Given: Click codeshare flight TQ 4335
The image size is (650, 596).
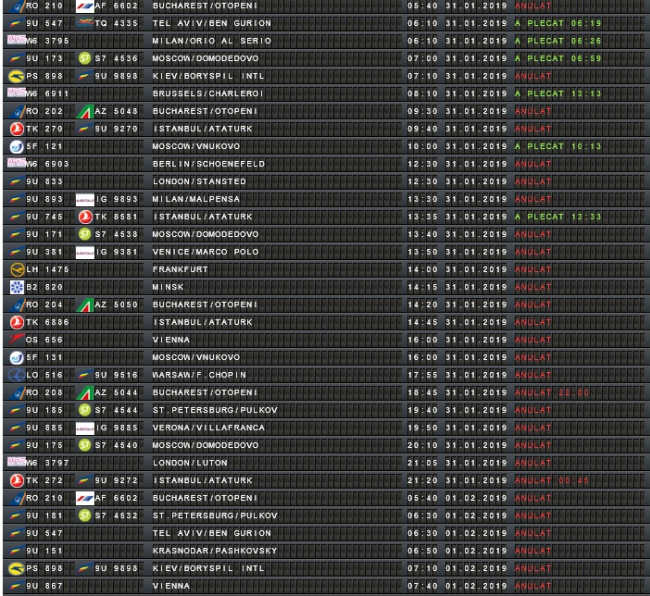Looking at the screenshot, I should (x=116, y=24).
